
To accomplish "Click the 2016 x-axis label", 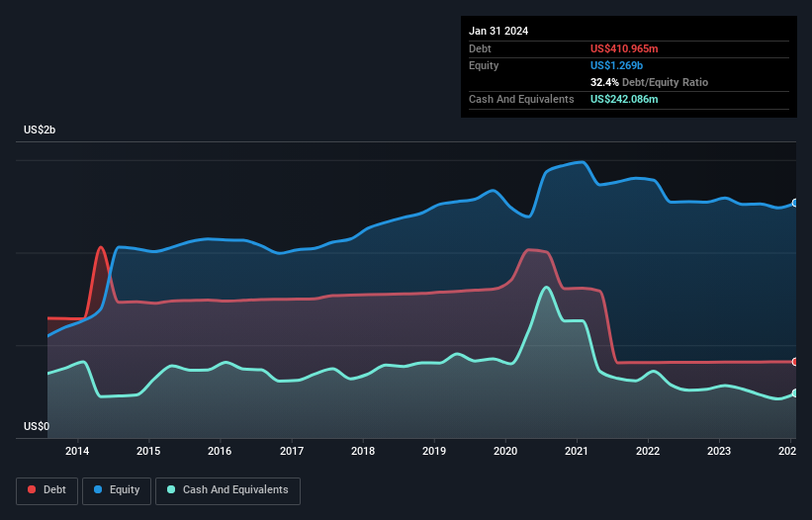I will coord(220,451).
